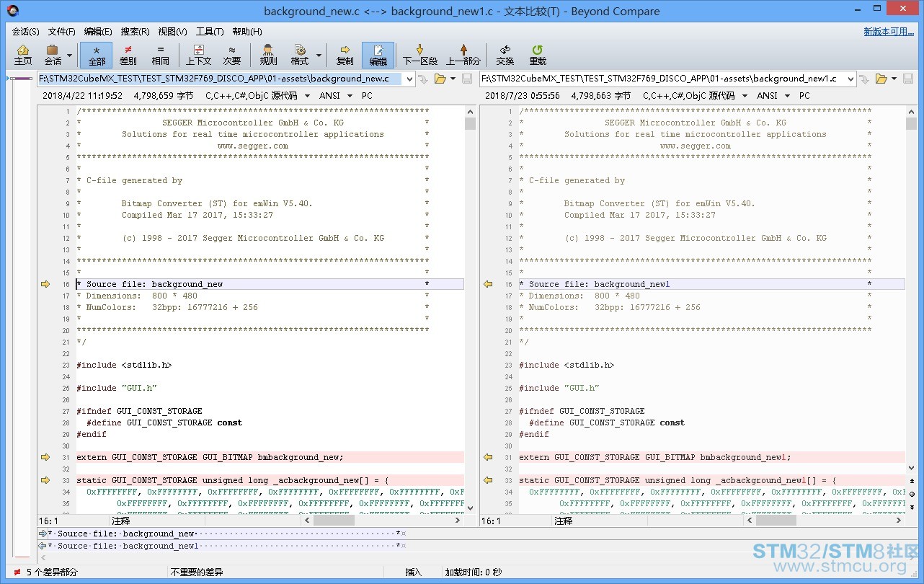Image resolution: width=924 pixels, height=584 pixels.
Task: Click the '5 个差异部分' status bar entry
Action: tap(52, 572)
